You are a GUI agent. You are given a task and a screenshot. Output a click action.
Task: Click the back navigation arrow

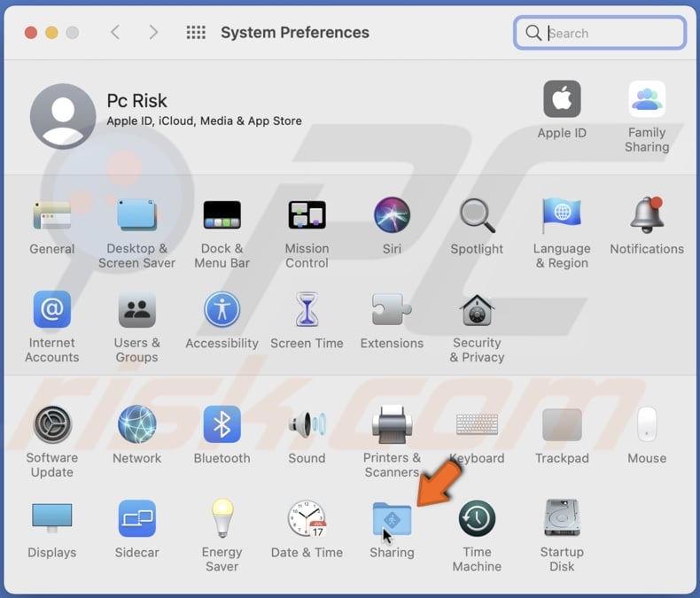pyautogui.click(x=115, y=33)
